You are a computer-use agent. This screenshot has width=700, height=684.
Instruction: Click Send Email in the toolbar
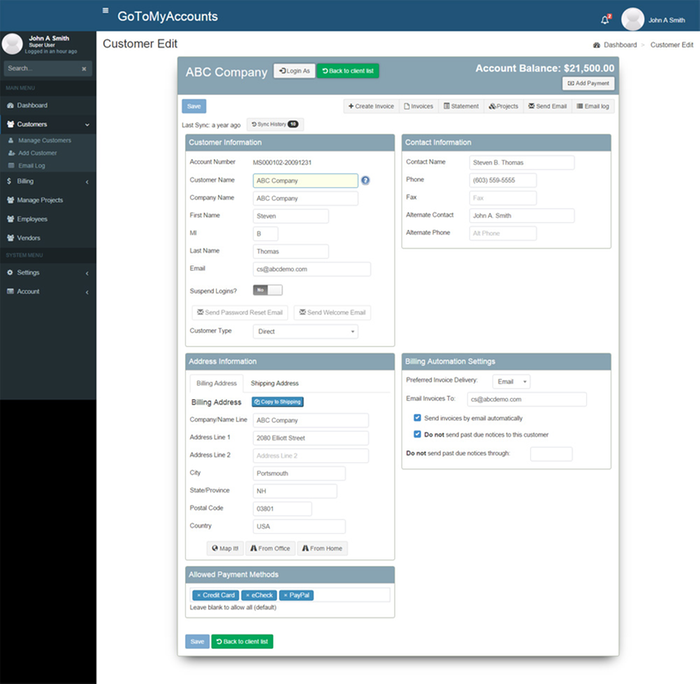click(x=547, y=106)
